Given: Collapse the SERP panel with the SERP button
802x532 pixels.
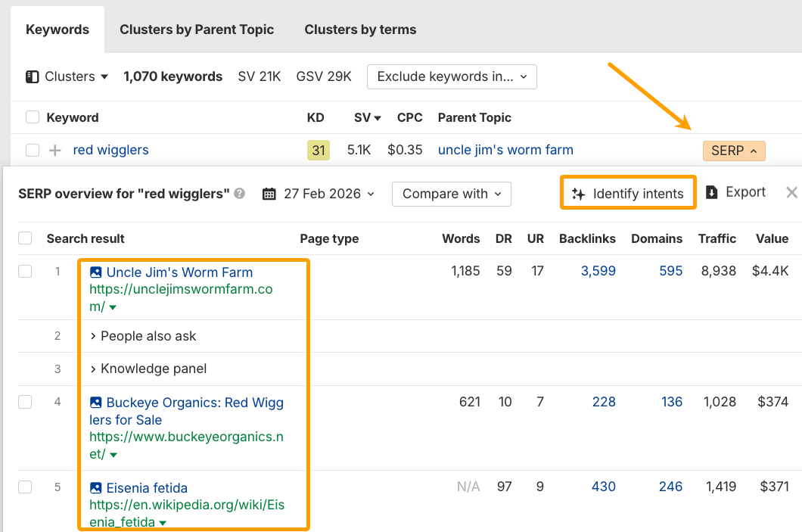Looking at the screenshot, I should coord(733,151).
